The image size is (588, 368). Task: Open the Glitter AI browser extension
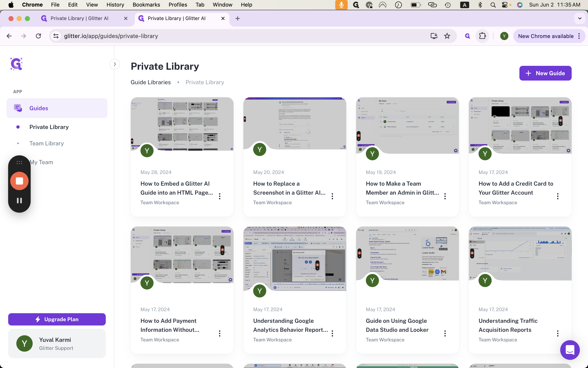pos(468,36)
